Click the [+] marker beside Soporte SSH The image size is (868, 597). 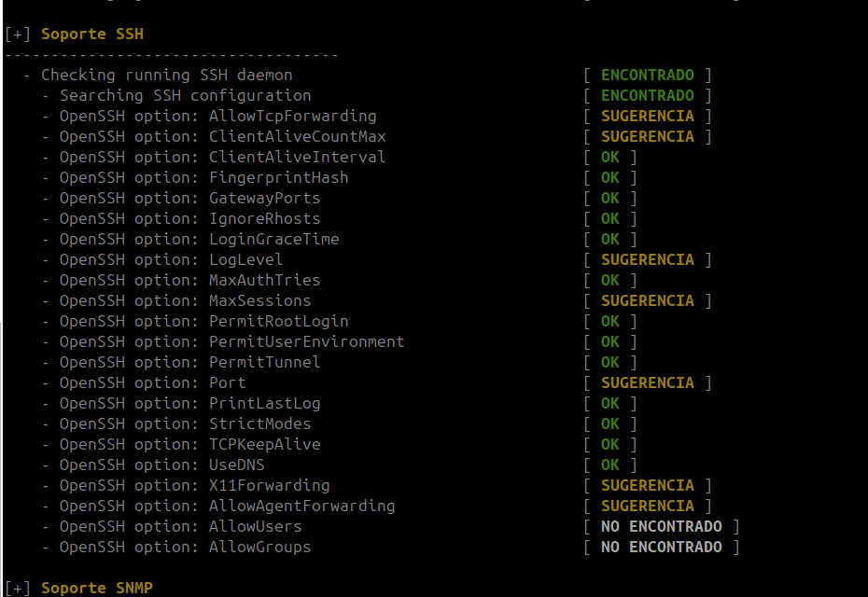18,34
